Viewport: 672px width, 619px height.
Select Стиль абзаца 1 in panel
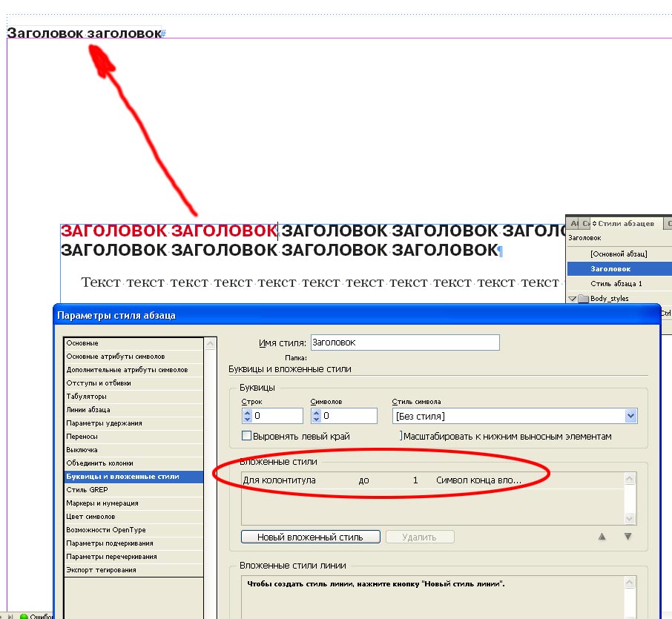(x=620, y=284)
